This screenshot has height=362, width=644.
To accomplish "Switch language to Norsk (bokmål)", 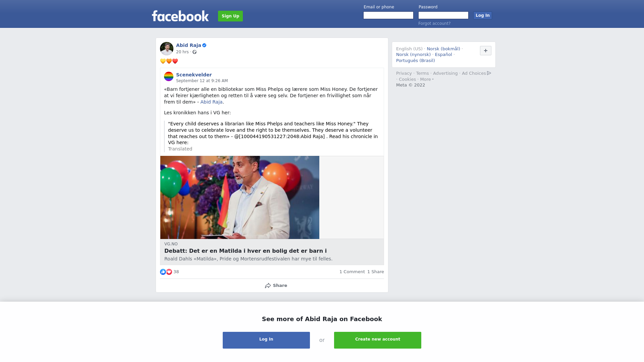I will pos(443,49).
